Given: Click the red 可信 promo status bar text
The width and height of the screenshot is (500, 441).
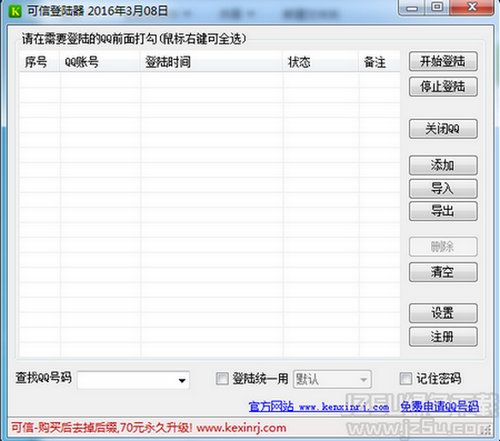Looking at the screenshot, I should point(149,428).
